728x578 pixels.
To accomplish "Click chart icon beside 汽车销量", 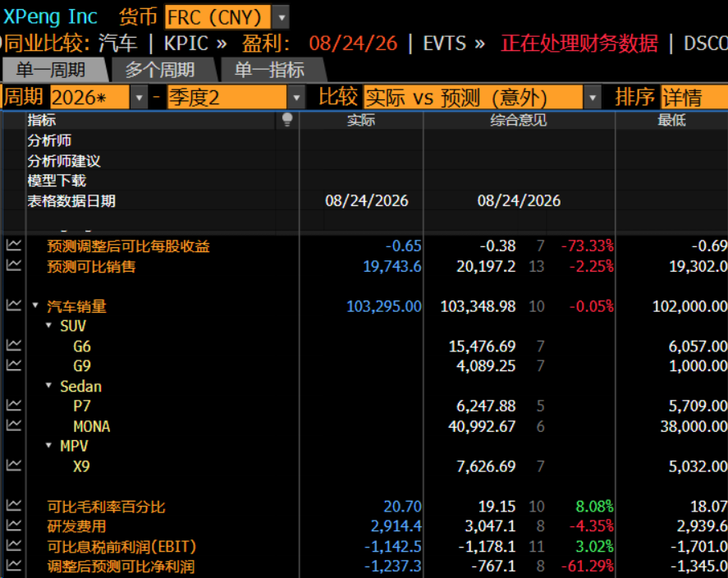I will pyautogui.click(x=14, y=305).
